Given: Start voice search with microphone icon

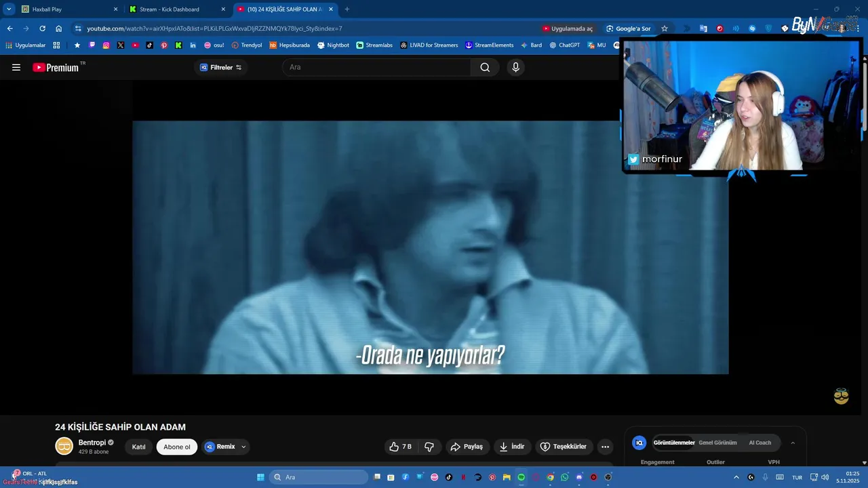Looking at the screenshot, I should coord(515,67).
